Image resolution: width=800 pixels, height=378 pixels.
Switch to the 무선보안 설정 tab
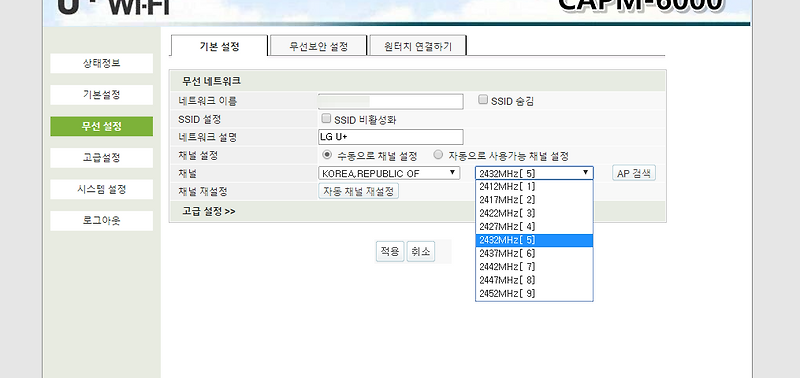[x=318, y=46]
